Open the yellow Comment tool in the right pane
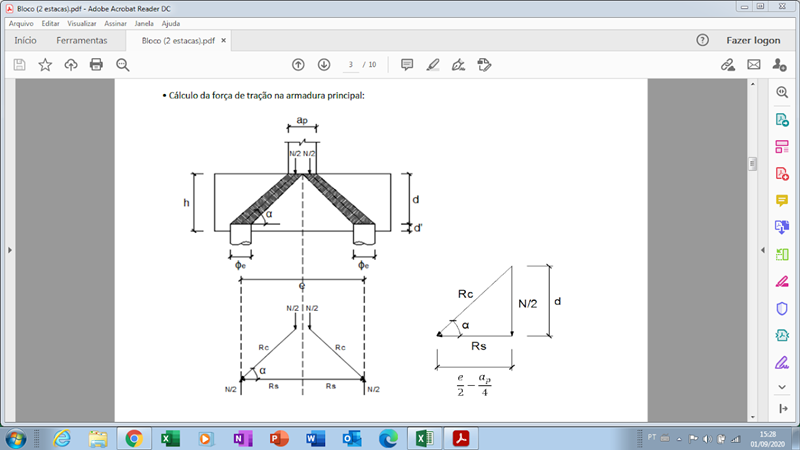The image size is (800, 450). pyautogui.click(x=782, y=201)
